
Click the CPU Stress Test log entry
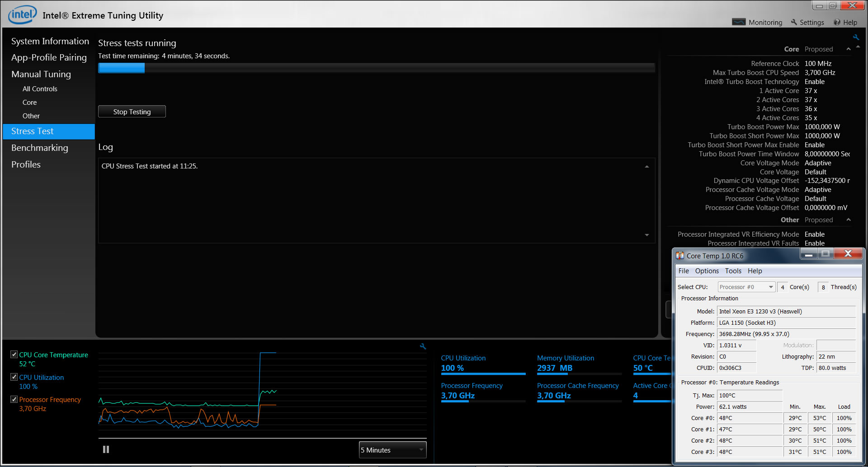pos(150,166)
